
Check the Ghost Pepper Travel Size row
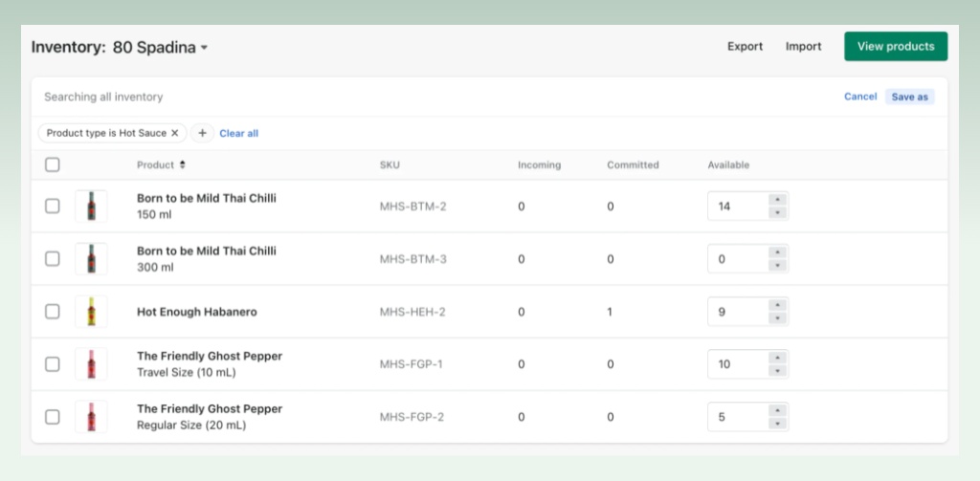tap(53, 364)
